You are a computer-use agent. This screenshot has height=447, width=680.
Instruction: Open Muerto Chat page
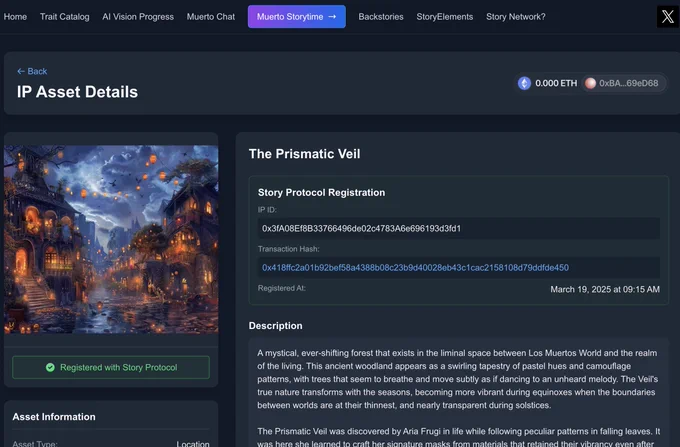[211, 16]
